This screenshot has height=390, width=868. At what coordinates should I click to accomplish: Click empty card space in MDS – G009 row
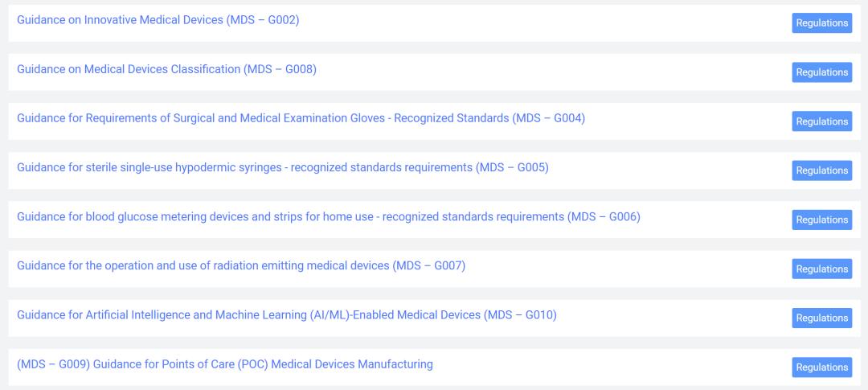point(611,367)
